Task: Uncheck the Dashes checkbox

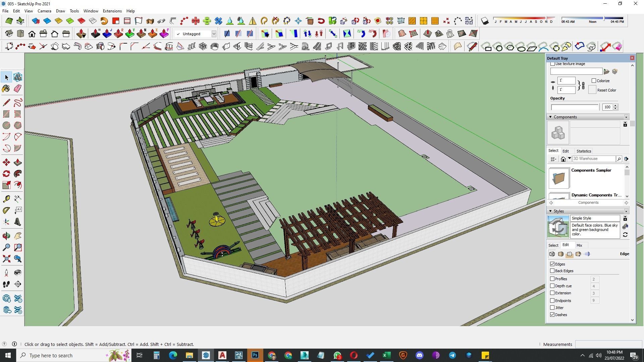Action: point(552,315)
